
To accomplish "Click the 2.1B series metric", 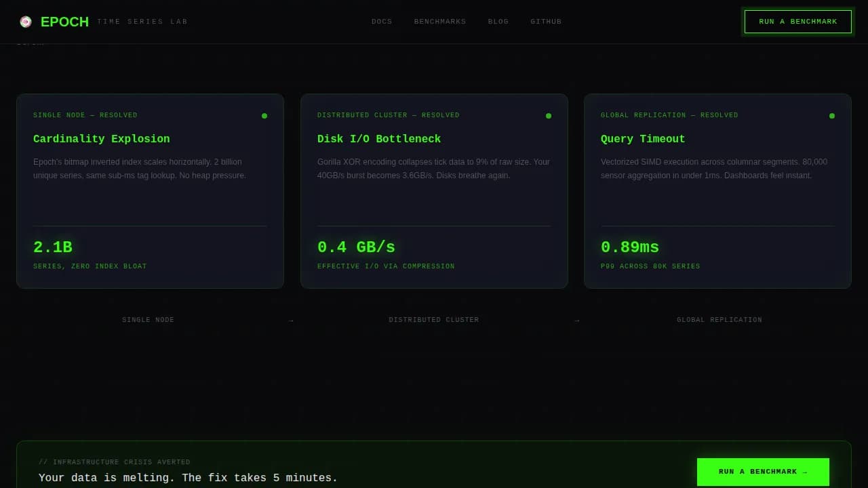I will tap(53, 247).
